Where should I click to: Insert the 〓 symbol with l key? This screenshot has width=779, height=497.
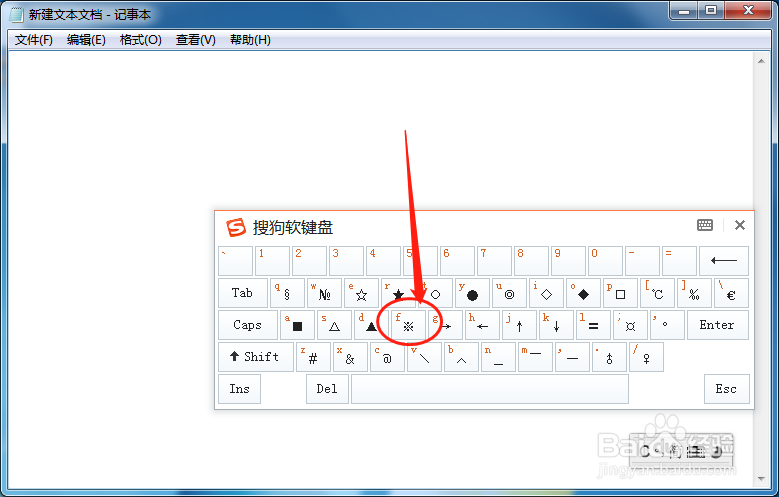click(x=593, y=325)
